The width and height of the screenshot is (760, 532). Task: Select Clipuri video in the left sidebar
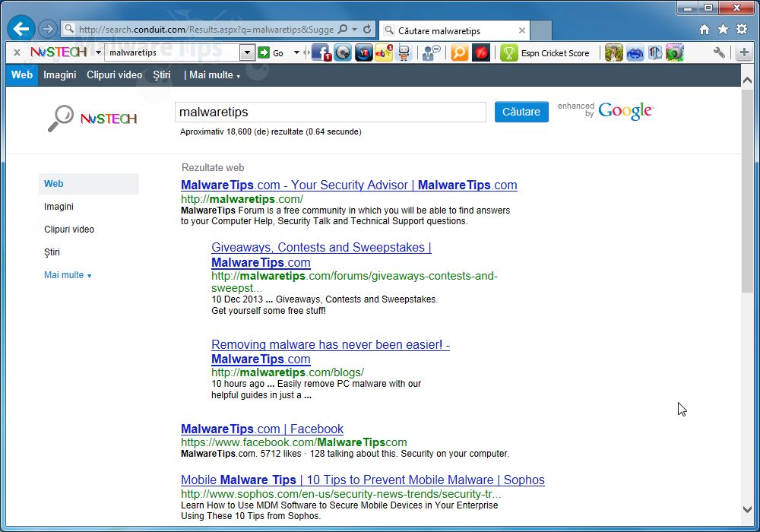69,230
